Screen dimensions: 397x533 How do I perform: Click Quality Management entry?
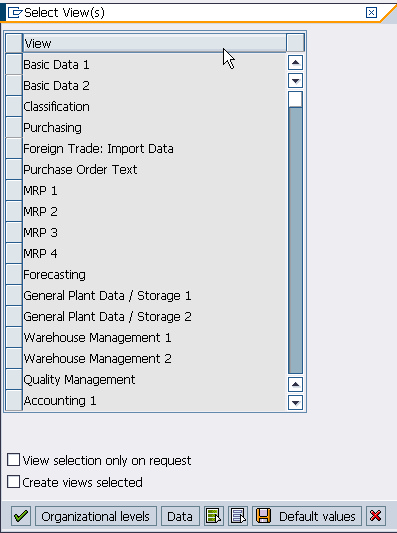(x=79, y=379)
